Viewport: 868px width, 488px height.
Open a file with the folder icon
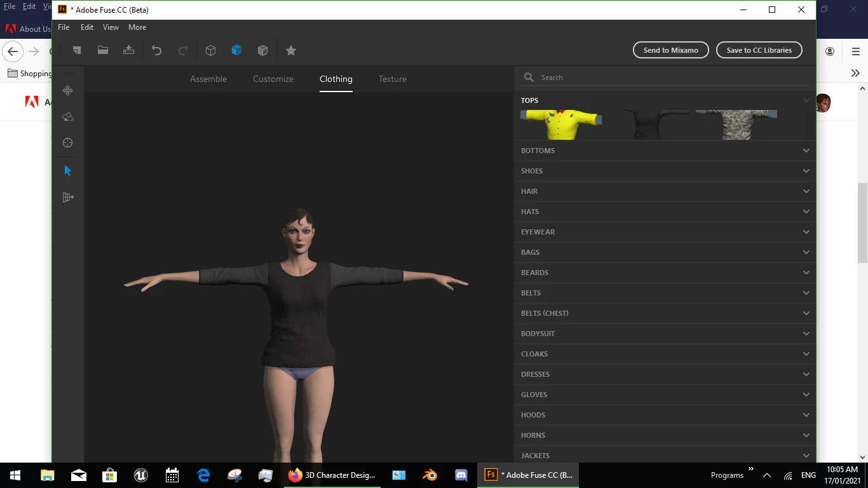coord(102,50)
